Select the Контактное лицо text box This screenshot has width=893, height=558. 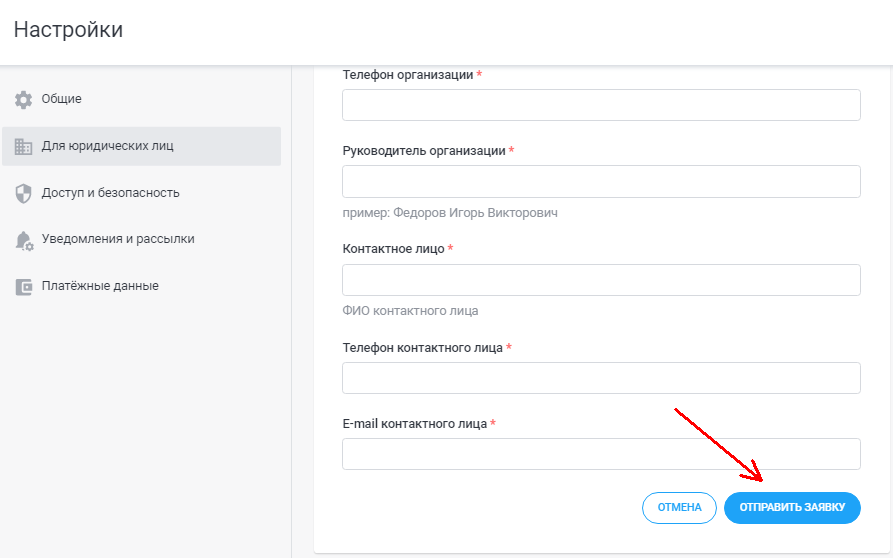601,280
